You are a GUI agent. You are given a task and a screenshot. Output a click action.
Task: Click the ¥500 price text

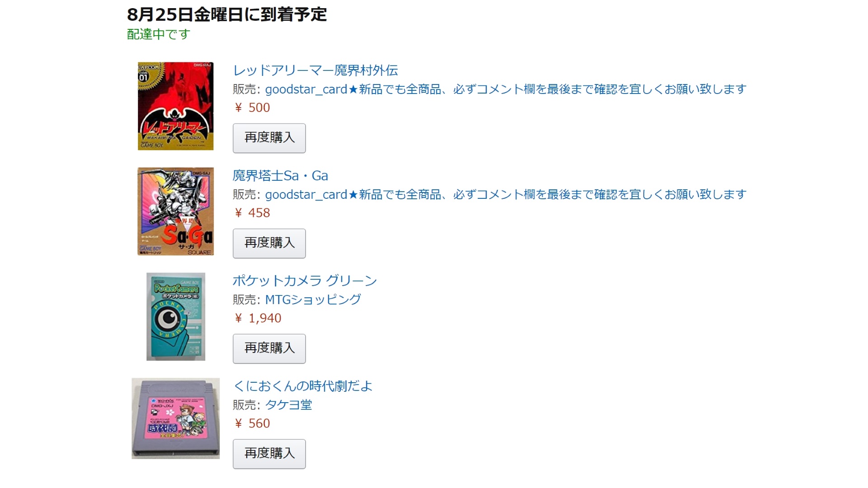(252, 108)
